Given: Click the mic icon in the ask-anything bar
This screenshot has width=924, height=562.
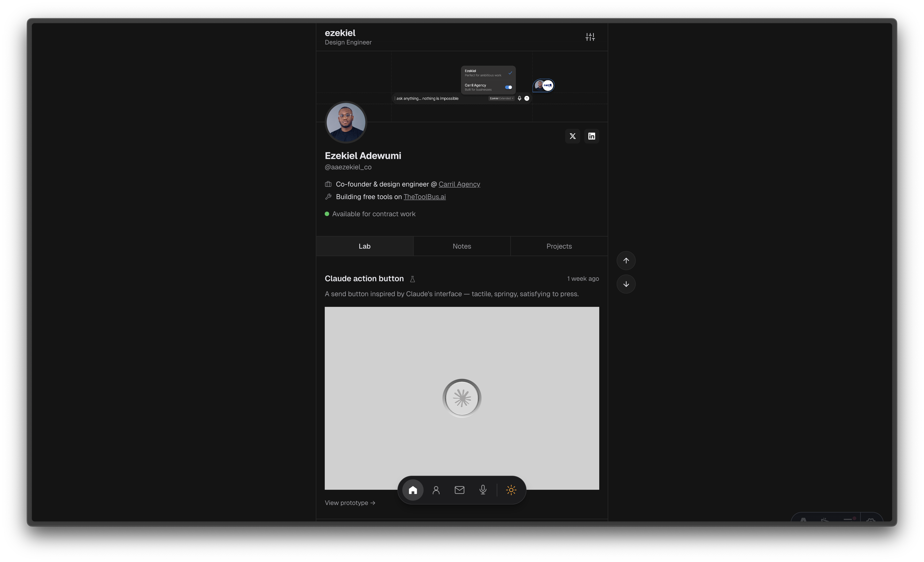Looking at the screenshot, I should tap(519, 98).
